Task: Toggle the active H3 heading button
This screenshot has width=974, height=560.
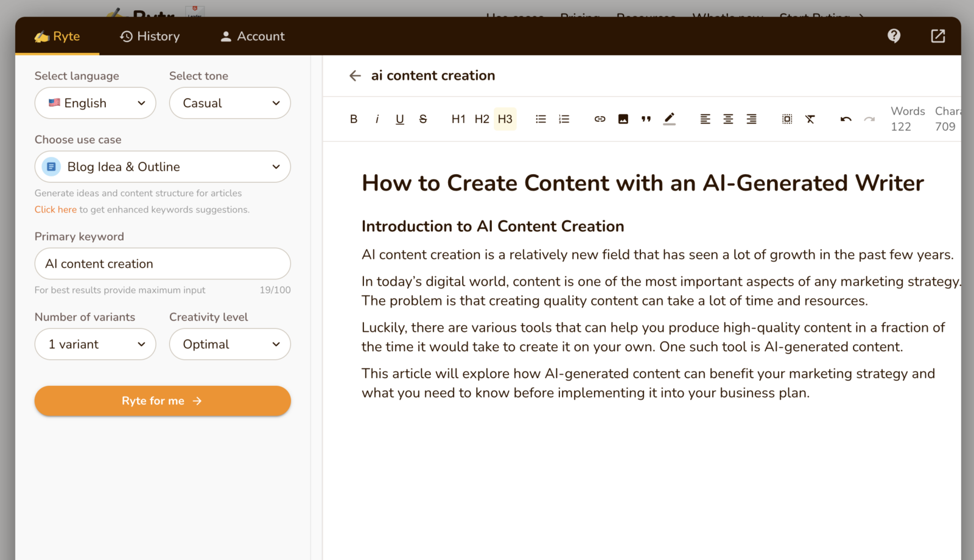Action: coord(505,119)
